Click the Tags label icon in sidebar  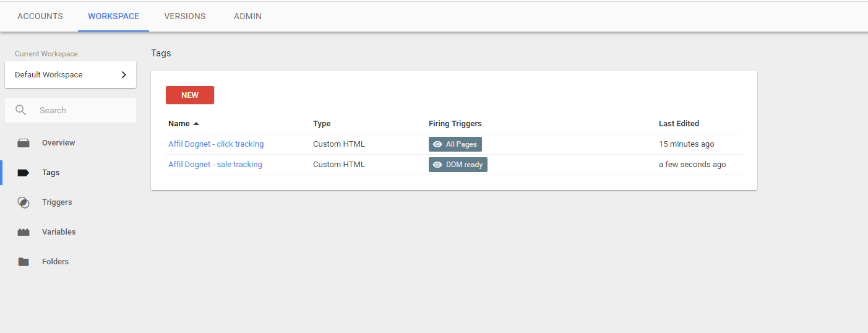(x=24, y=173)
